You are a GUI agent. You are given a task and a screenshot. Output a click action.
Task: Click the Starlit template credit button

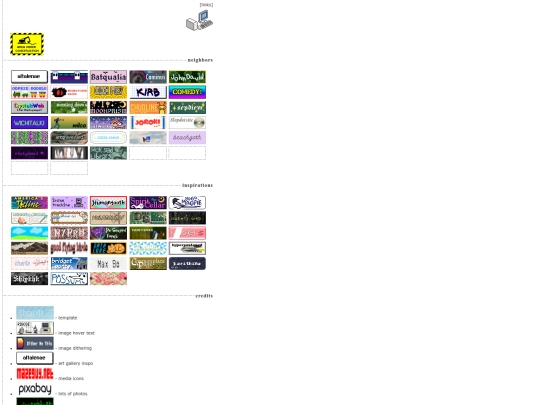coord(35,313)
